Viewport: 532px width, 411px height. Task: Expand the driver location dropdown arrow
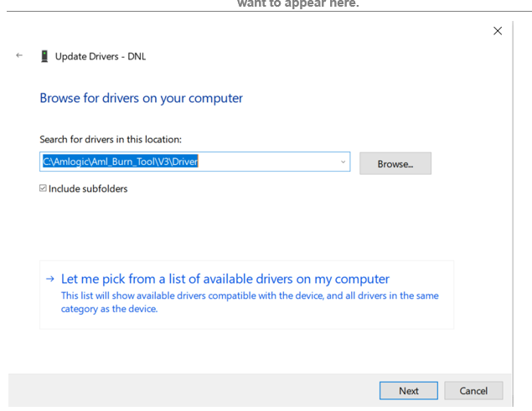point(343,162)
